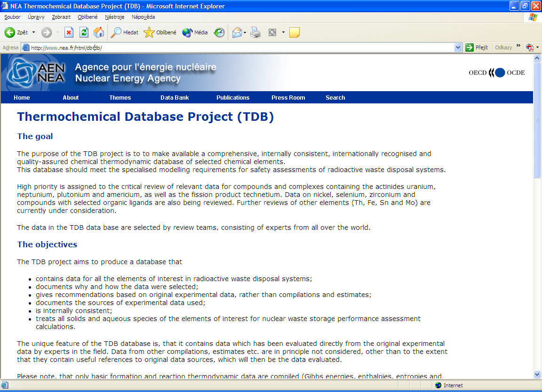Open the Nápověda help menu
542x392 pixels.
coord(143,17)
